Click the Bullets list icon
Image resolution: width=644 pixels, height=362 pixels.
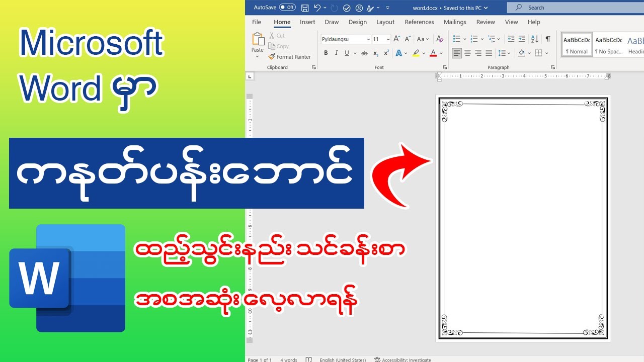click(x=456, y=39)
